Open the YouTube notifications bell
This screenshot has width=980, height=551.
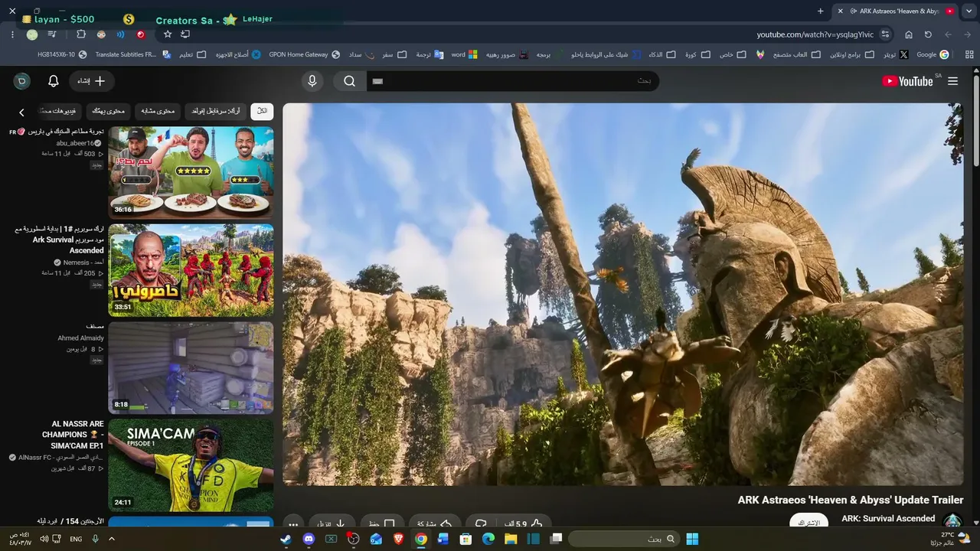[x=54, y=81]
